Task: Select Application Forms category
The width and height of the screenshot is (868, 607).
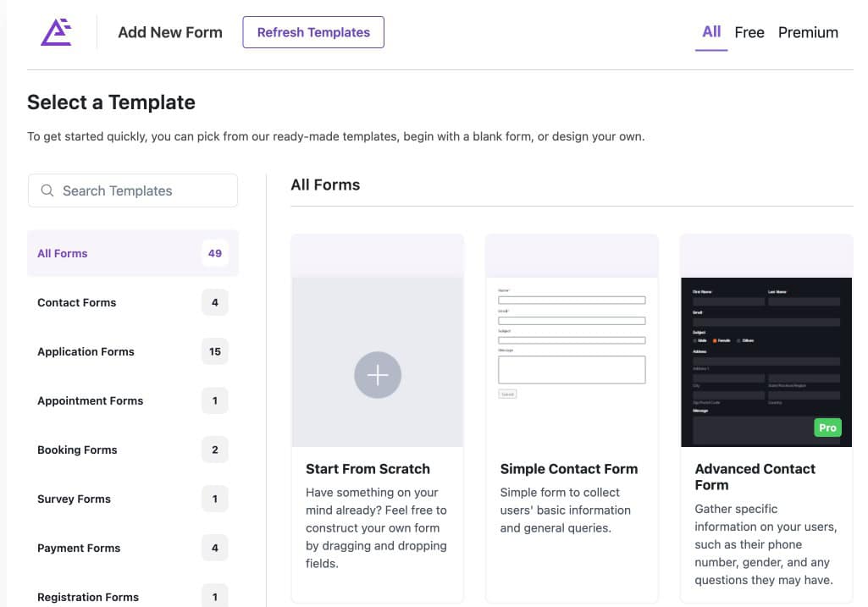Action: click(133, 352)
